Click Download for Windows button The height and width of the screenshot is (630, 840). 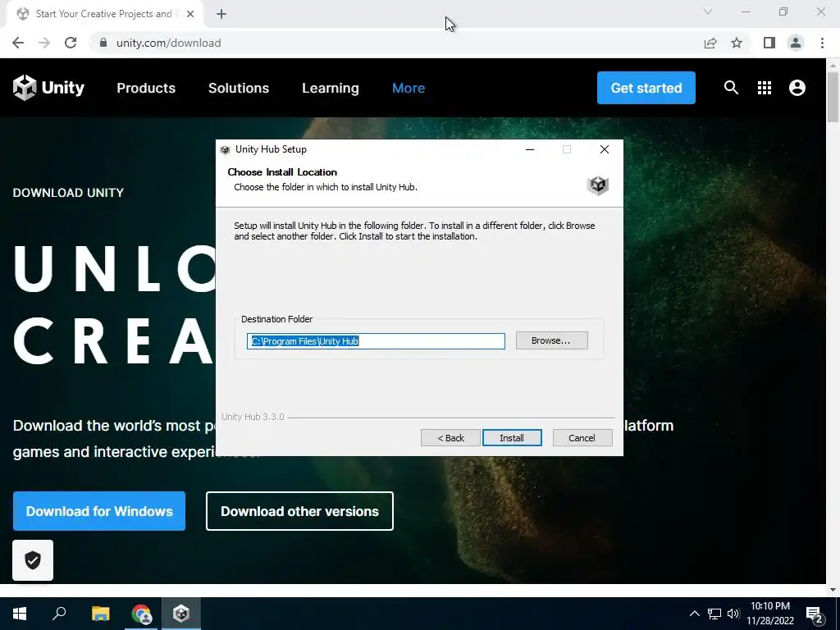click(99, 511)
